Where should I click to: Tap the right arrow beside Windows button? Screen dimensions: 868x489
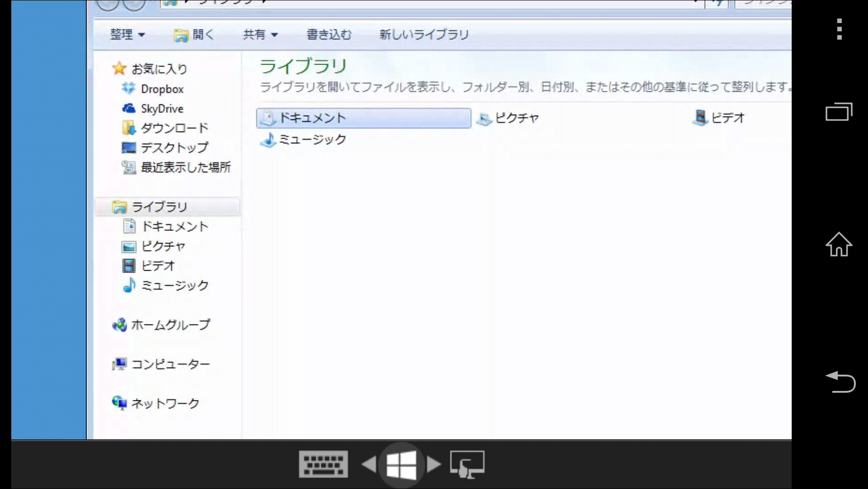click(x=434, y=464)
